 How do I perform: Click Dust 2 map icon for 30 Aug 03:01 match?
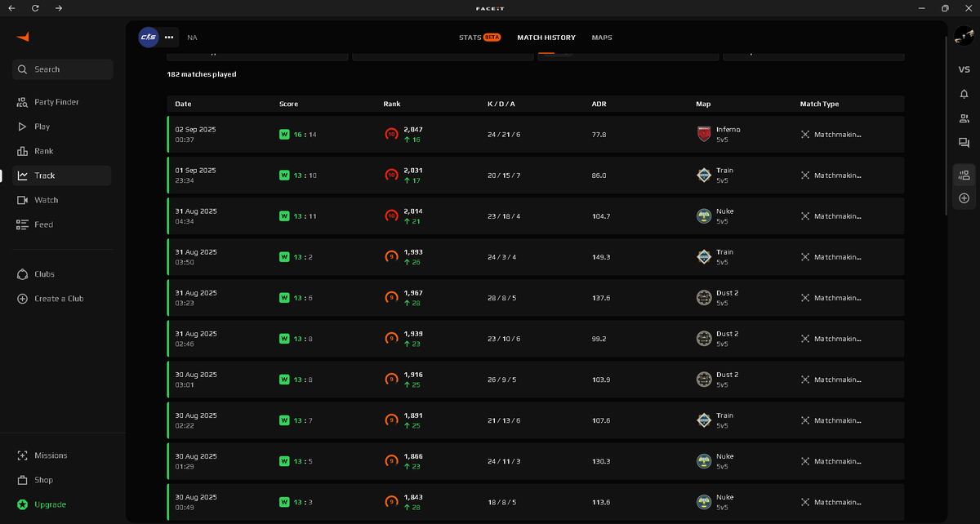[704, 379]
